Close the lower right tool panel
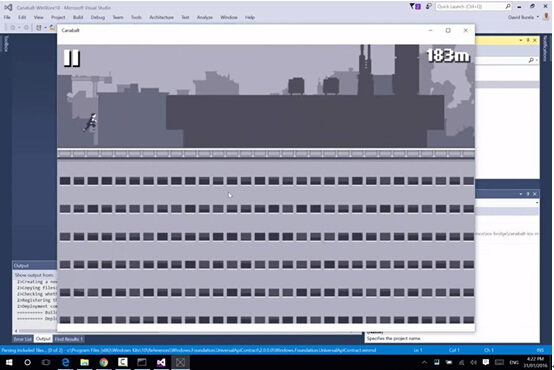The image size is (554, 370). [535, 194]
